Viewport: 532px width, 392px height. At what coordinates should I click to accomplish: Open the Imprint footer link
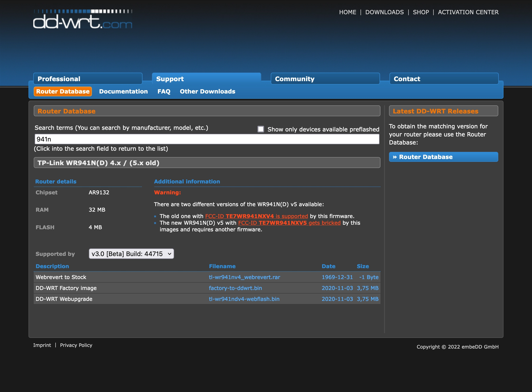[42, 345]
